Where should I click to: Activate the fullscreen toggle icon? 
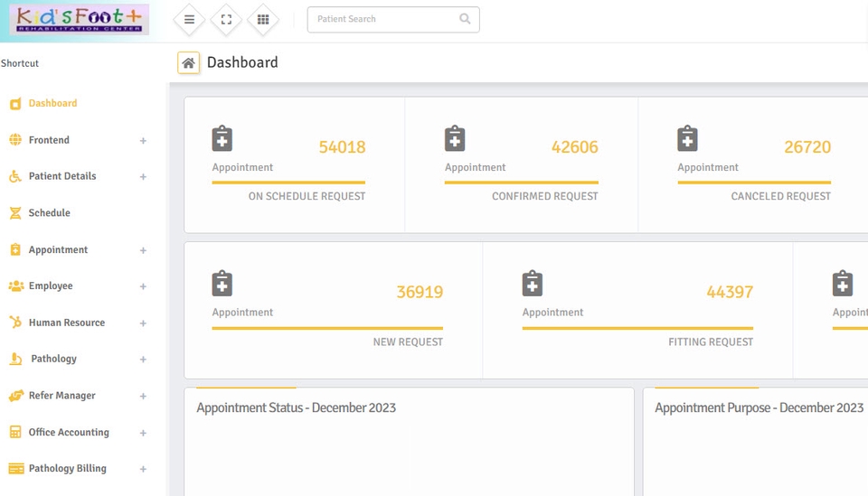point(226,19)
